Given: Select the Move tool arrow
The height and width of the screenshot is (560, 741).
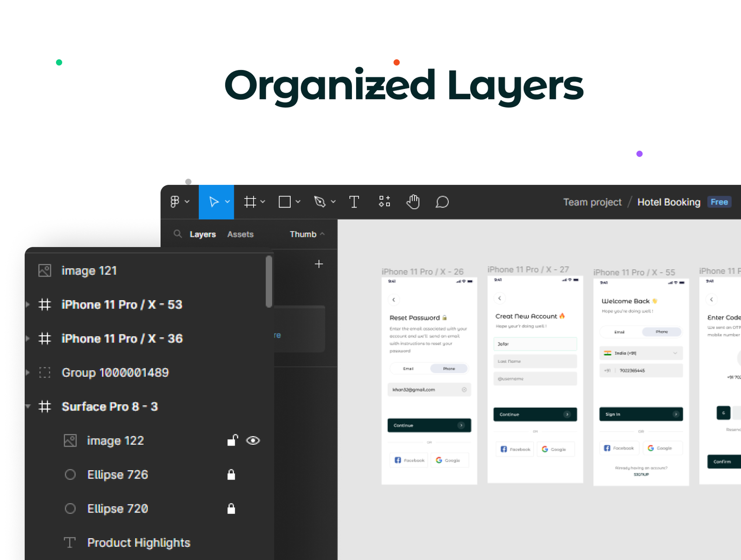Looking at the screenshot, I should (214, 202).
